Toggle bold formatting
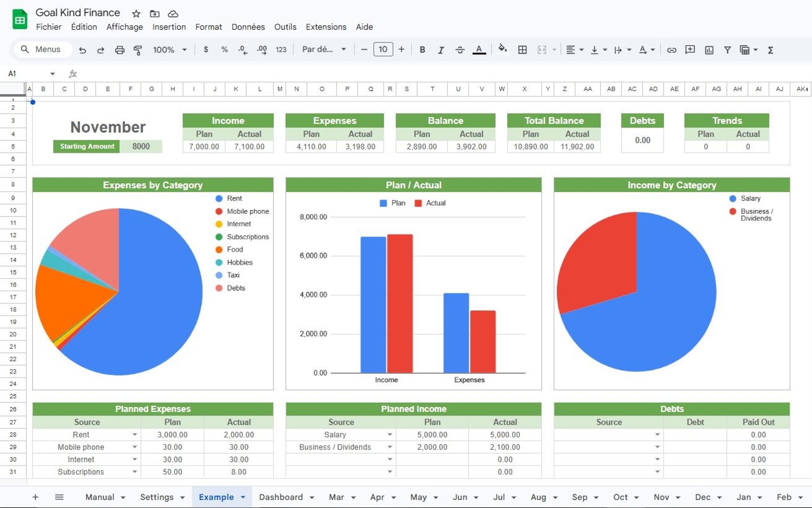Viewport: 812px width, 508px height. (422, 50)
